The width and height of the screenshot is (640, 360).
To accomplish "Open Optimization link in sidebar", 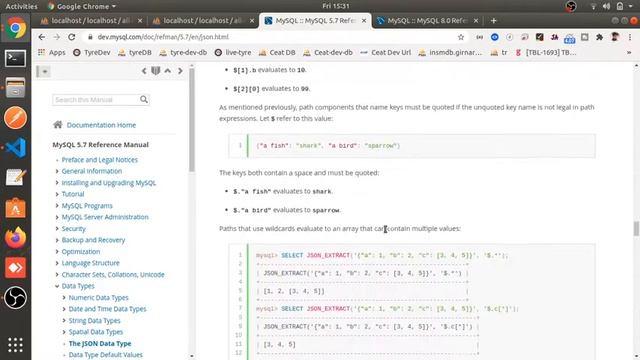I will click(x=81, y=251).
